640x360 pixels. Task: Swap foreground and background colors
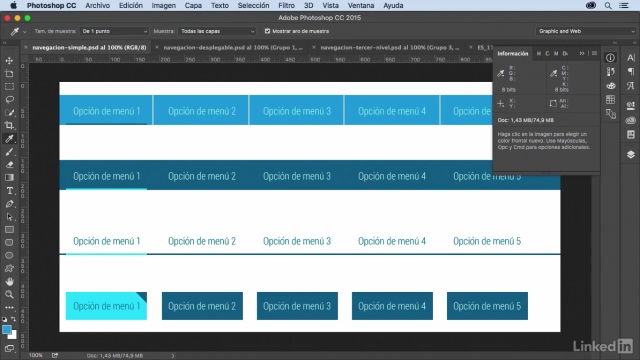click(x=13, y=319)
